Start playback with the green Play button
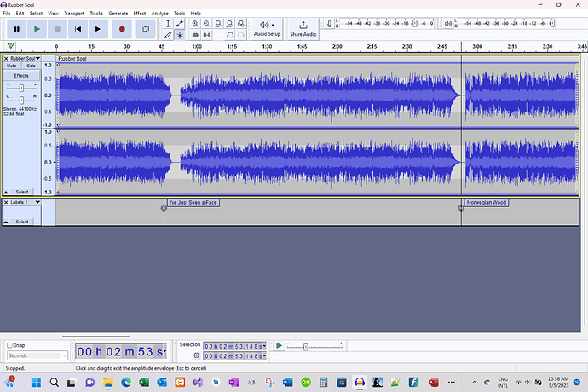Screen dimensions: 588x392 point(37,29)
